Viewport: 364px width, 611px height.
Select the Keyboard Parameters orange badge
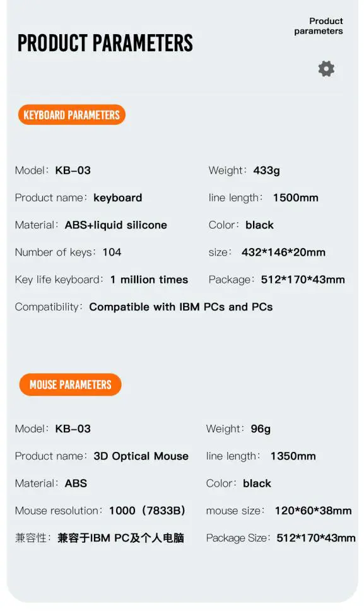[72, 115]
